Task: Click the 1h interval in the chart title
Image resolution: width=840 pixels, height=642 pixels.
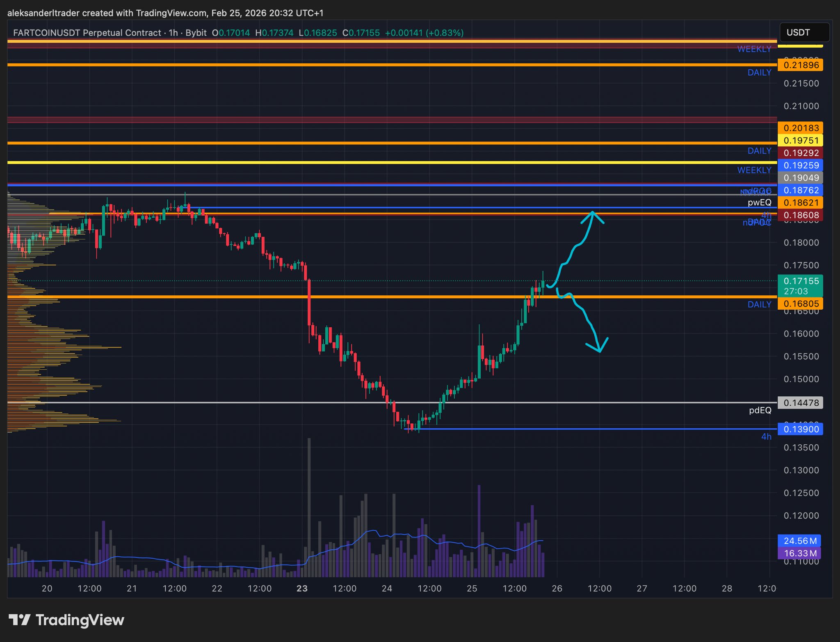Action: point(173,33)
